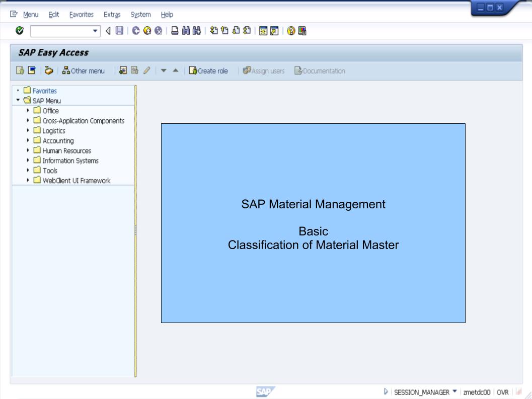The width and height of the screenshot is (532, 399).
Task: Click the Create role button
Action: click(208, 70)
